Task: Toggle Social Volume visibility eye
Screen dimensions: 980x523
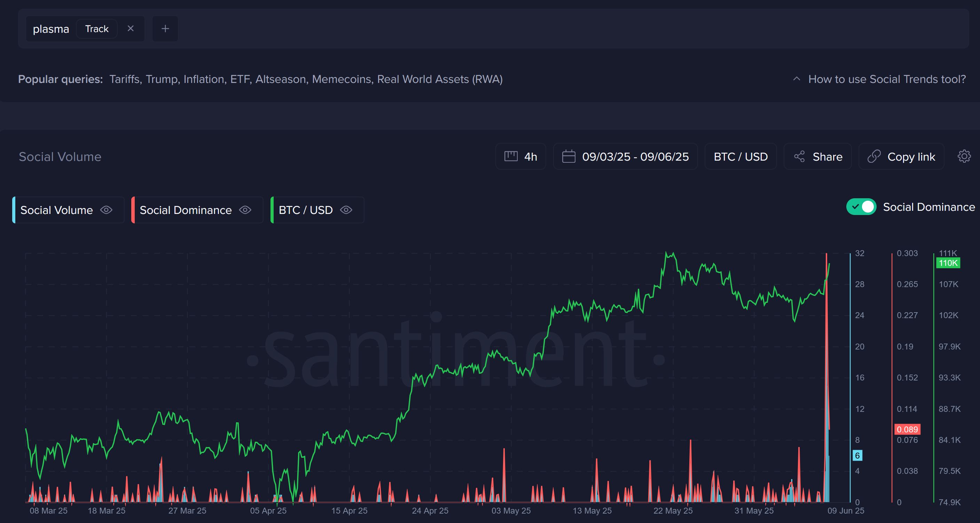Action: [x=106, y=210]
